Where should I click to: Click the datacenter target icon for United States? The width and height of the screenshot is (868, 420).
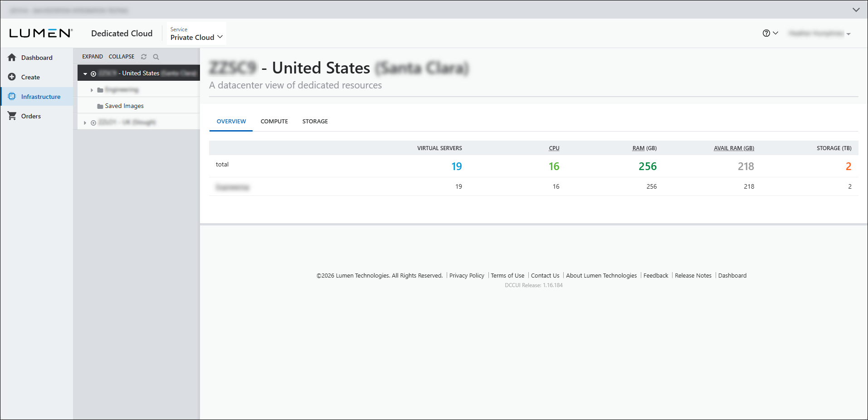(93, 73)
